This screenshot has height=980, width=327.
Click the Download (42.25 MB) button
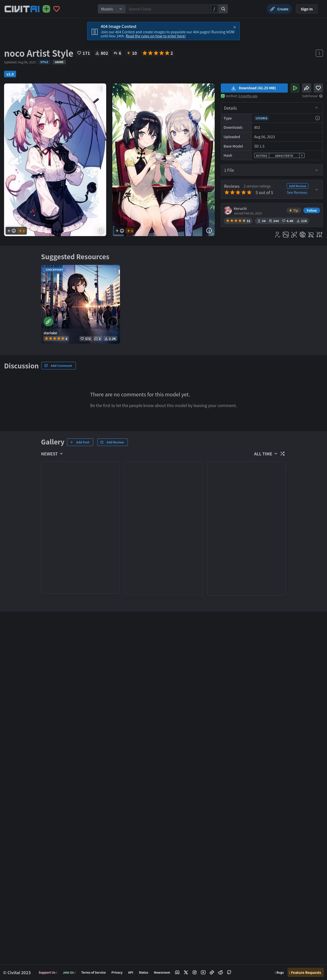(254, 88)
